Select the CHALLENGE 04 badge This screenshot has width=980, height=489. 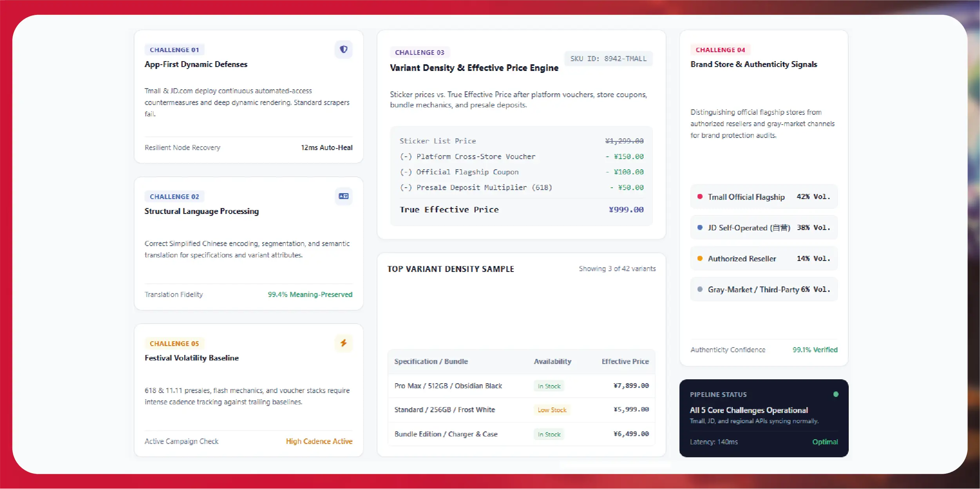[720, 50]
